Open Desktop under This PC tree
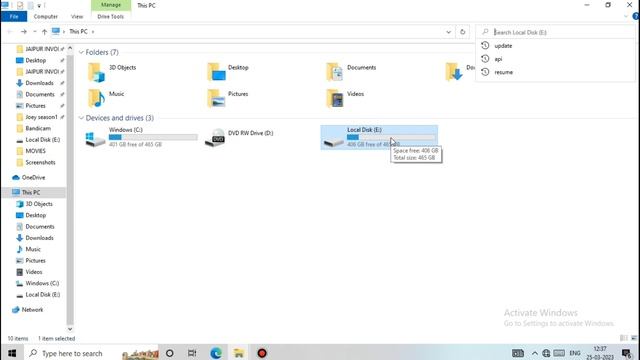The height and width of the screenshot is (360, 640). pyautogui.click(x=36, y=215)
